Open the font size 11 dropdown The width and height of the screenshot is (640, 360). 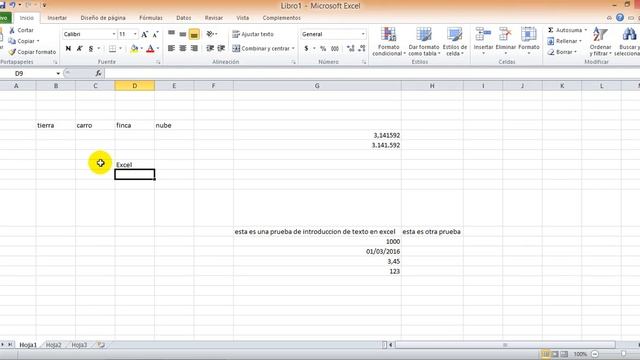tap(135, 34)
